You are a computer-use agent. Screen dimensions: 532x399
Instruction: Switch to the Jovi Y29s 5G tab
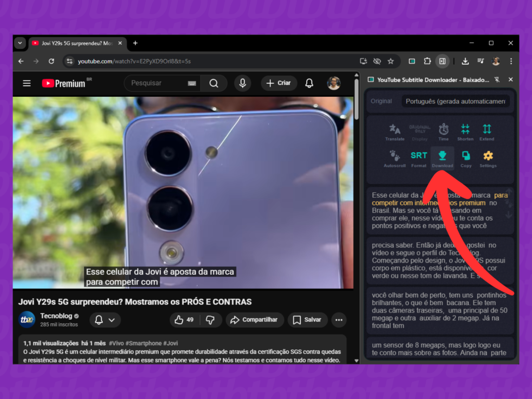(73, 43)
